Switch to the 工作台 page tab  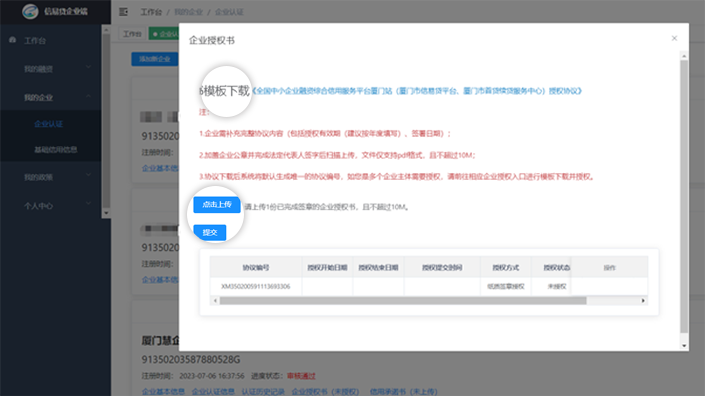132,34
